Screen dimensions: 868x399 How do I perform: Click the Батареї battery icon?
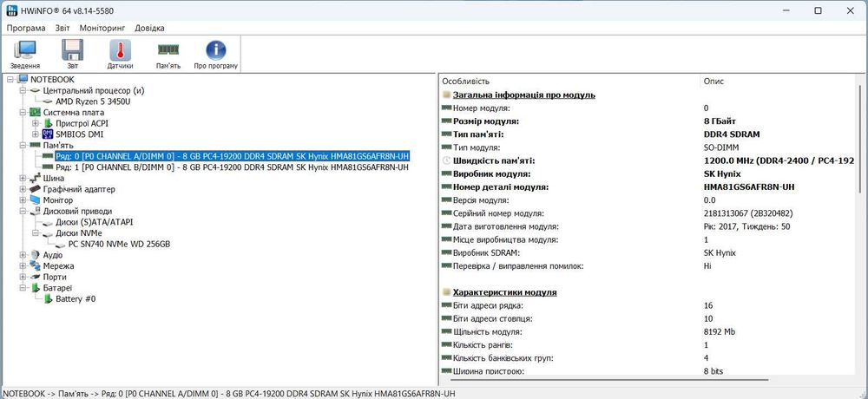coord(36,288)
